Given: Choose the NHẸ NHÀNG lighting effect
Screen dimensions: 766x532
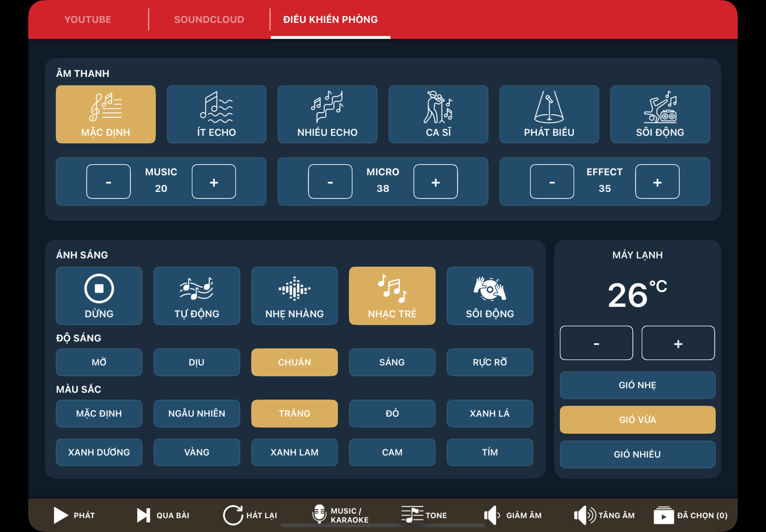Looking at the screenshot, I should [x=294, y=296].
